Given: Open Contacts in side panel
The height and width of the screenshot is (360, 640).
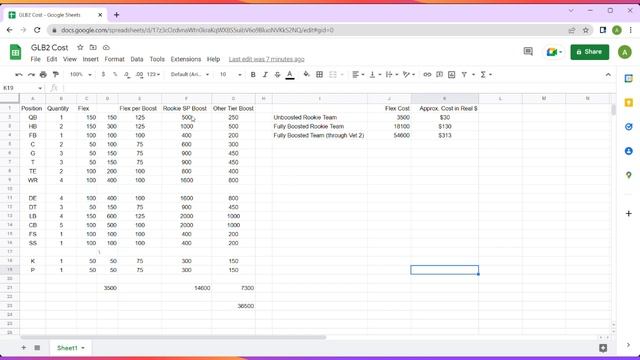Looking at the screenshot, I should click(629, 151).
